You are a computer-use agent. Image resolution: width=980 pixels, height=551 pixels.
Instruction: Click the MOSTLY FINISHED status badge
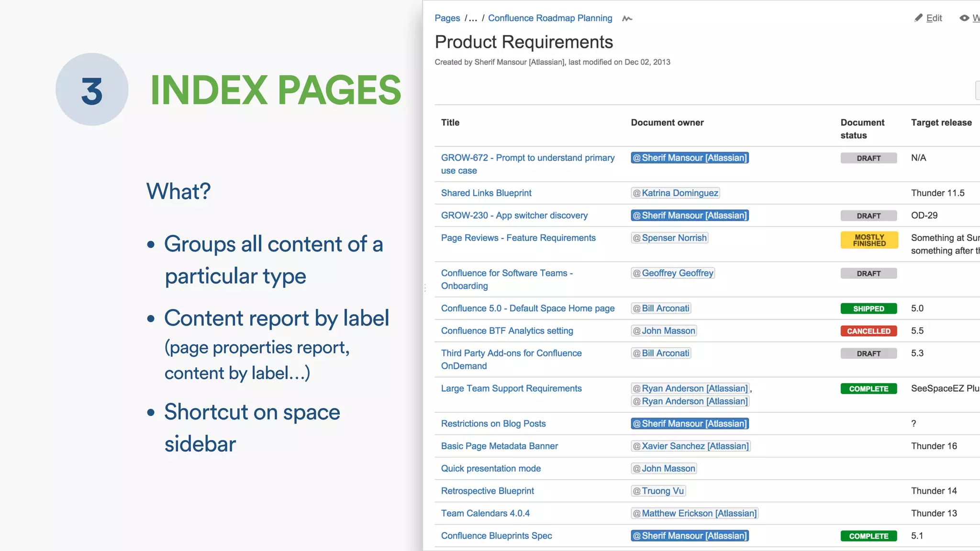click(869, 240)
